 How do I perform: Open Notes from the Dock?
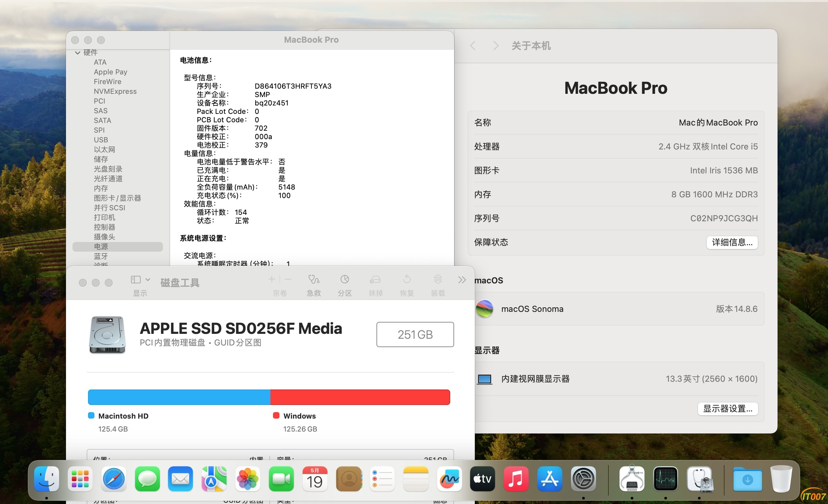coord(416,478)
